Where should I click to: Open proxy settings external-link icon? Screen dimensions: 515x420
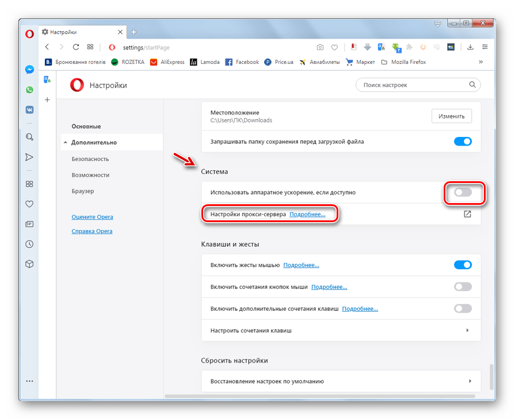(467, 214)
